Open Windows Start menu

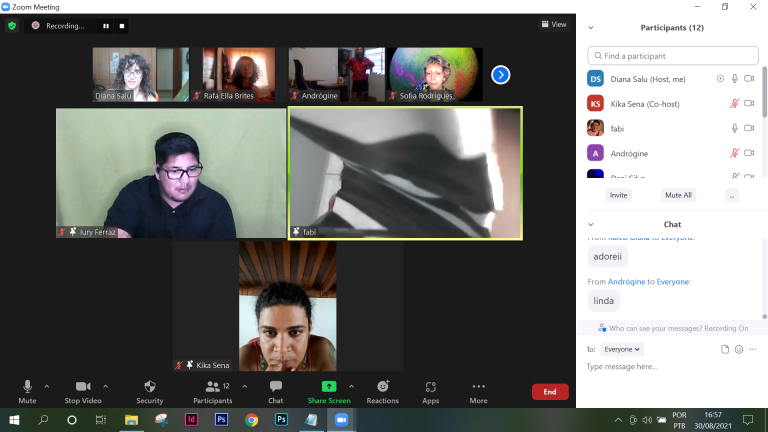point(14,420)
